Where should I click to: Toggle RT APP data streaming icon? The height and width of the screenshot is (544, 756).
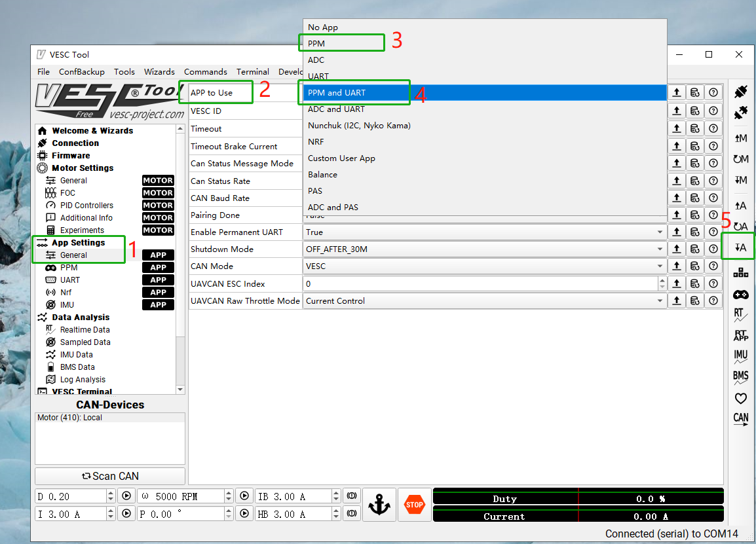[740, 335]
